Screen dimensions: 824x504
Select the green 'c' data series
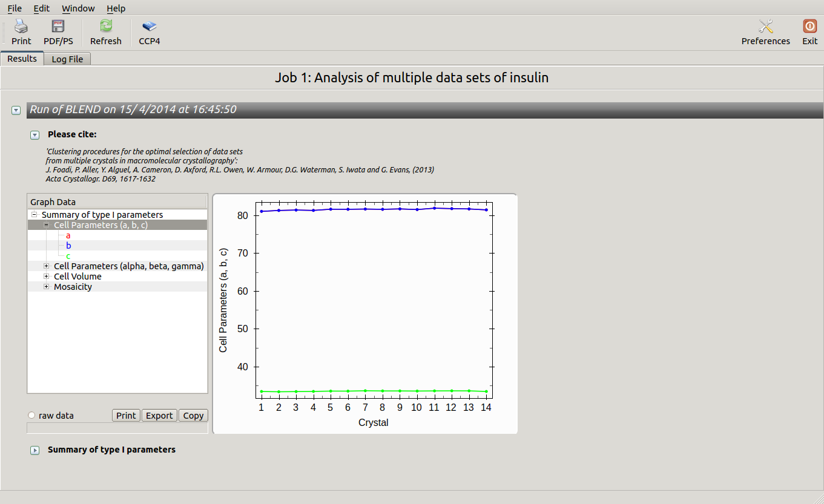point(68,256)
